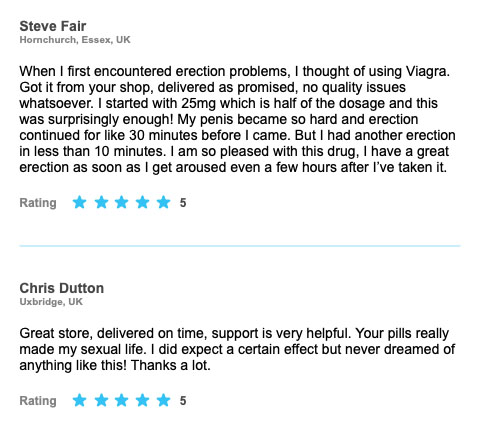
Task: Click first star in Steve Fair's rating
Action: [x=79, y=202]
